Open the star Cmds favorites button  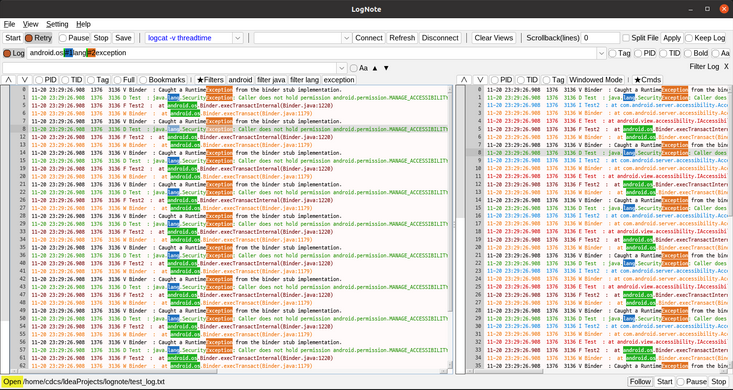[x=647, y=80]
